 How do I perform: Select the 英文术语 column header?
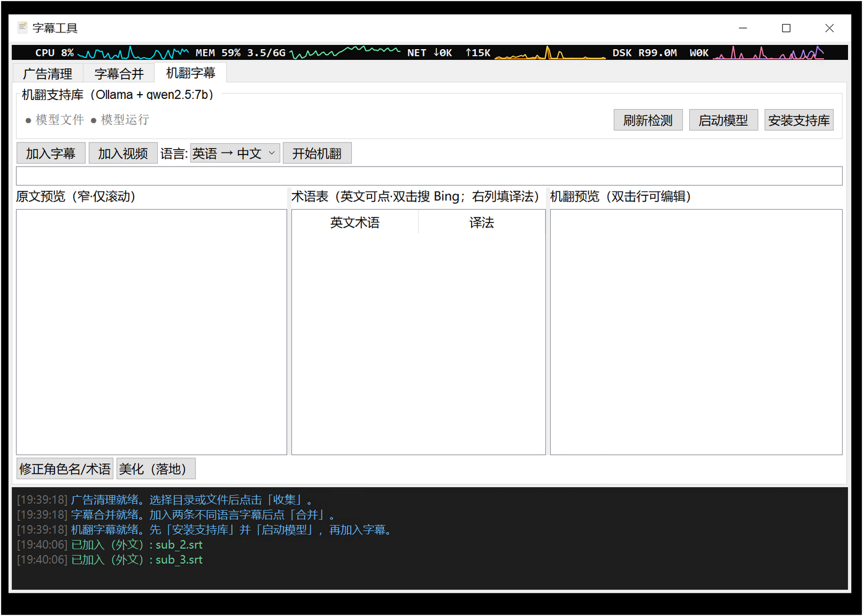[355, 222]
